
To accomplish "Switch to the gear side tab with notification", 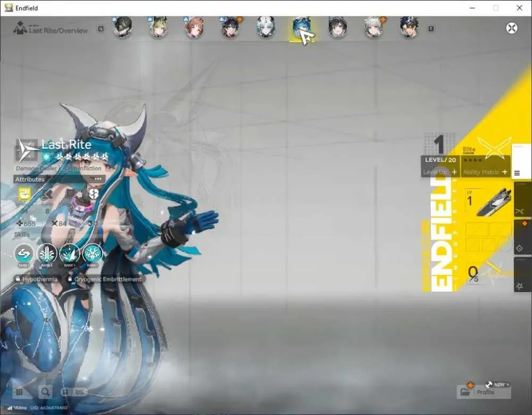I will pos(522,237).
